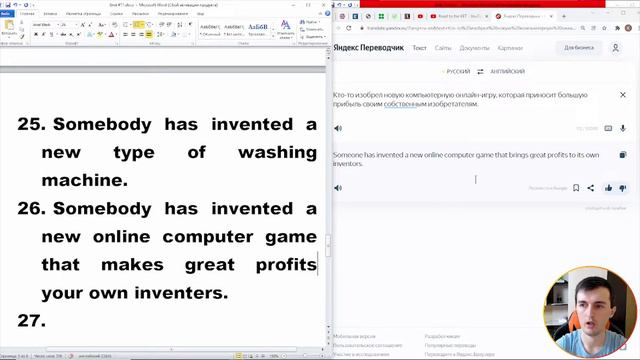Rate translation with thumbs up
640x360 pixels.
609,188
